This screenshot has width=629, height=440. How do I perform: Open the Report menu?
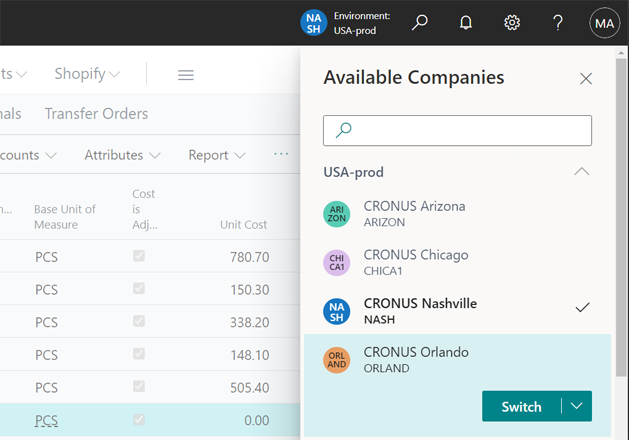pos(217,155)
